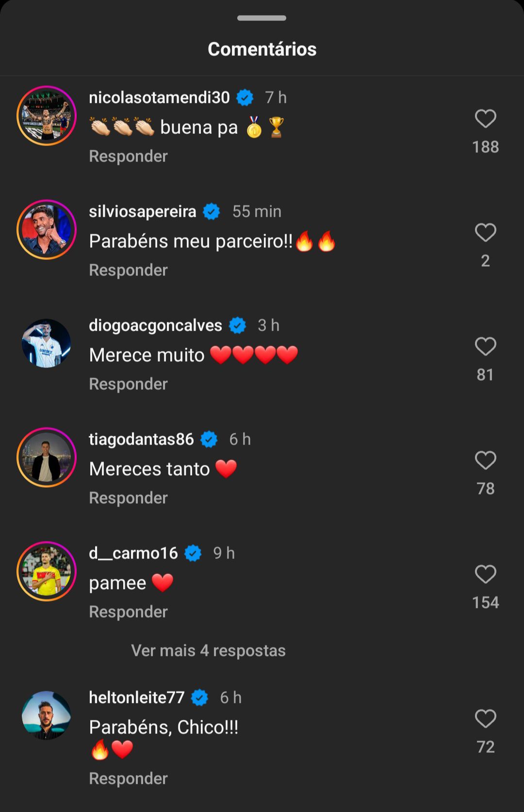Open diogoacgoncalves' profile picture
The height and width of the screenshot is (812, 524).
47,343
